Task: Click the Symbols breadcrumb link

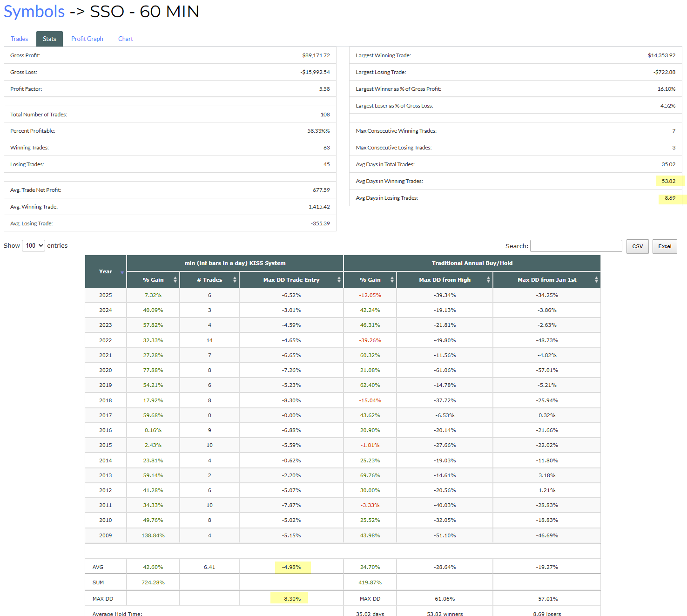Action: 34,12
